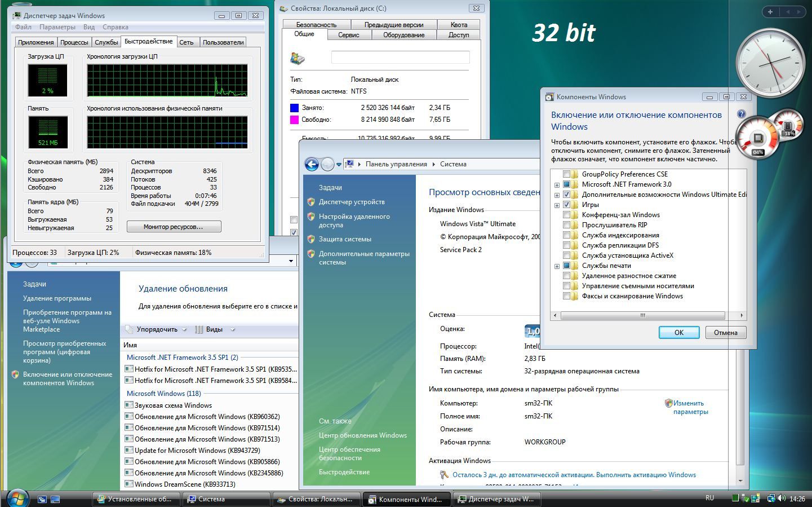Click the shield icon by Изменить параметры
The height and width of the screenshot is (507, 812).
(668, 403)
